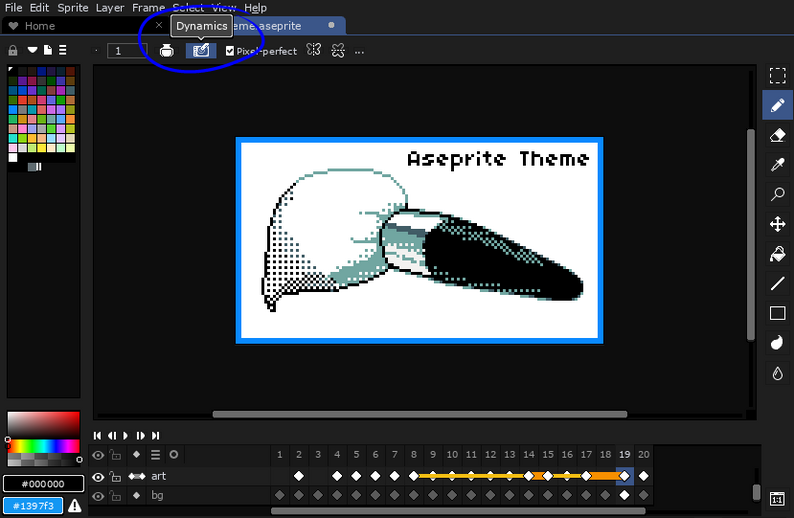Open the palette presets file icon
Screen dimensions: 794x518
48,50
